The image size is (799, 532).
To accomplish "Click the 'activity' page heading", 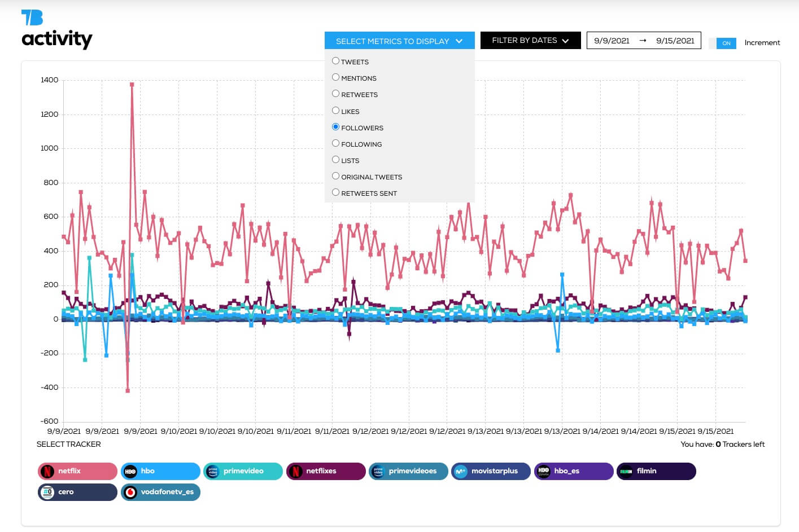I will (56, 39).
